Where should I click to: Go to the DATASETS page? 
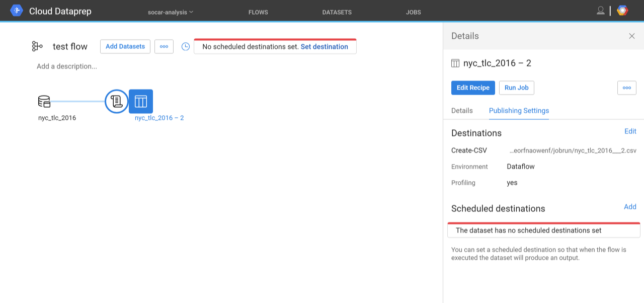point(337,12)
